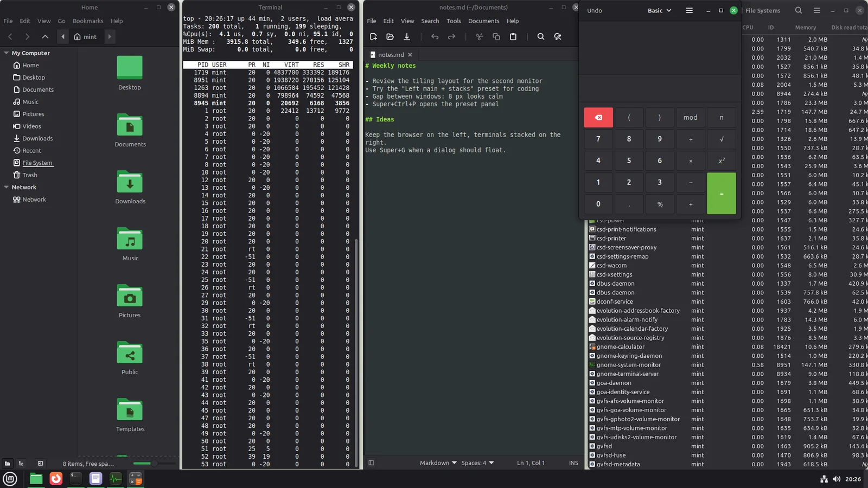Adjust the file manager icon zoom slider
This screenshot has width=868, height=488.
click(x=154, y=464)
